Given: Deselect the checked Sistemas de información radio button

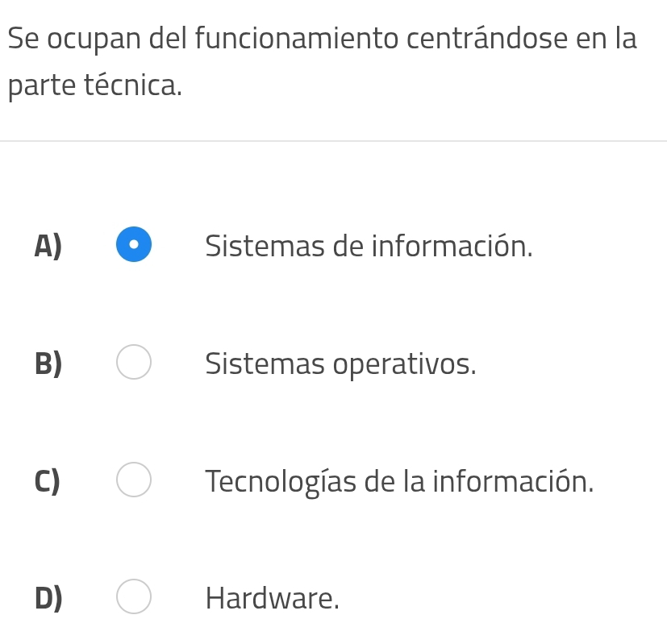Looking at the screenshot, I should click(134, 244).
